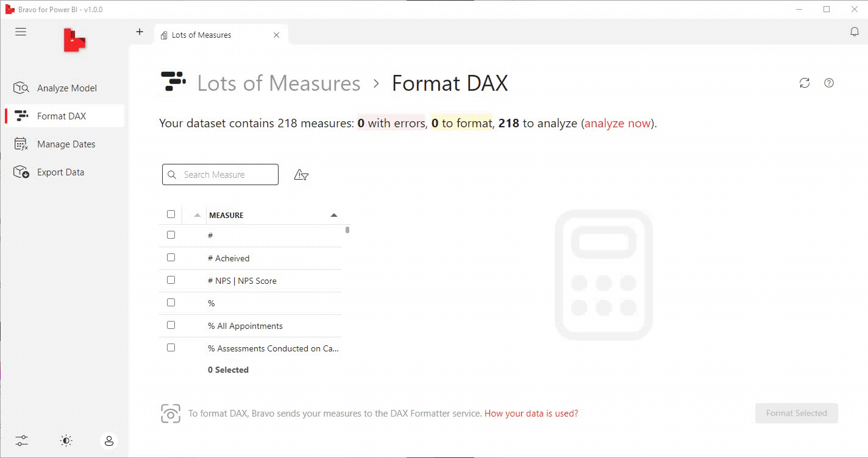This screenshot has width=868, height=458.
Task: Open the Export Data feature
Action: [61, 172]
